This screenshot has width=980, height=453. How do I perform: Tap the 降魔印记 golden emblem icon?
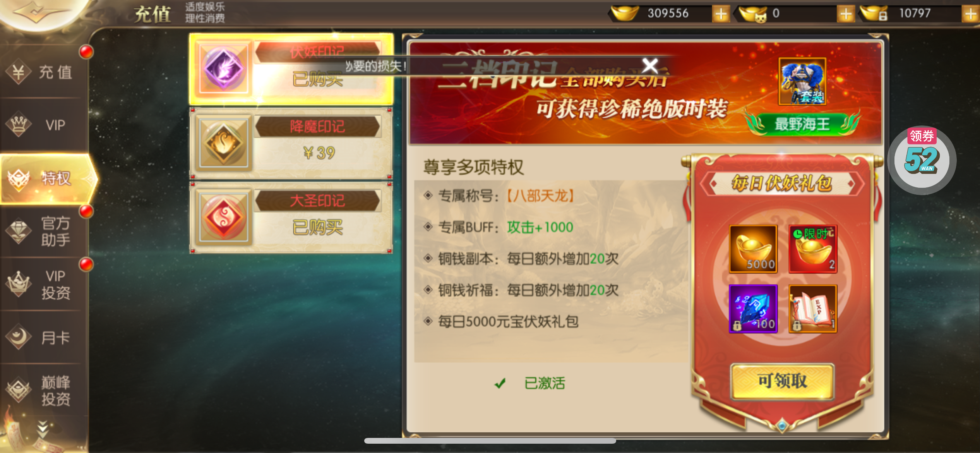pos(223,143)
